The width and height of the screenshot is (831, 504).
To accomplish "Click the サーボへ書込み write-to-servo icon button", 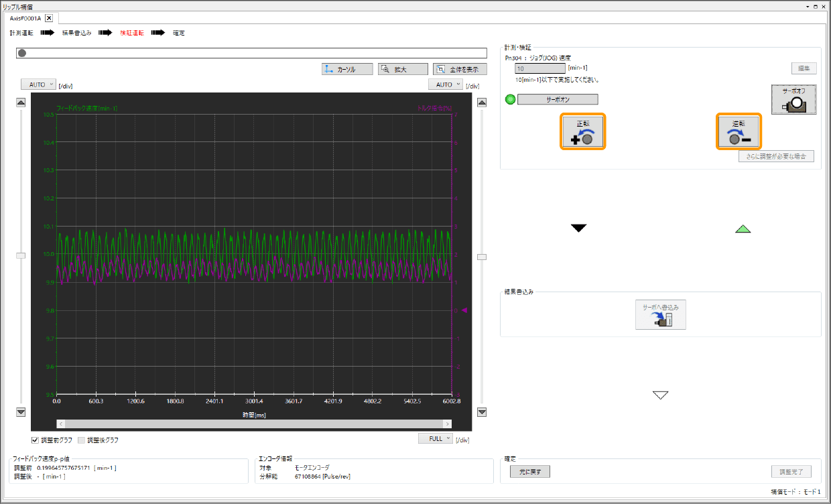I will pyautogui.click(x=660, y=314).
